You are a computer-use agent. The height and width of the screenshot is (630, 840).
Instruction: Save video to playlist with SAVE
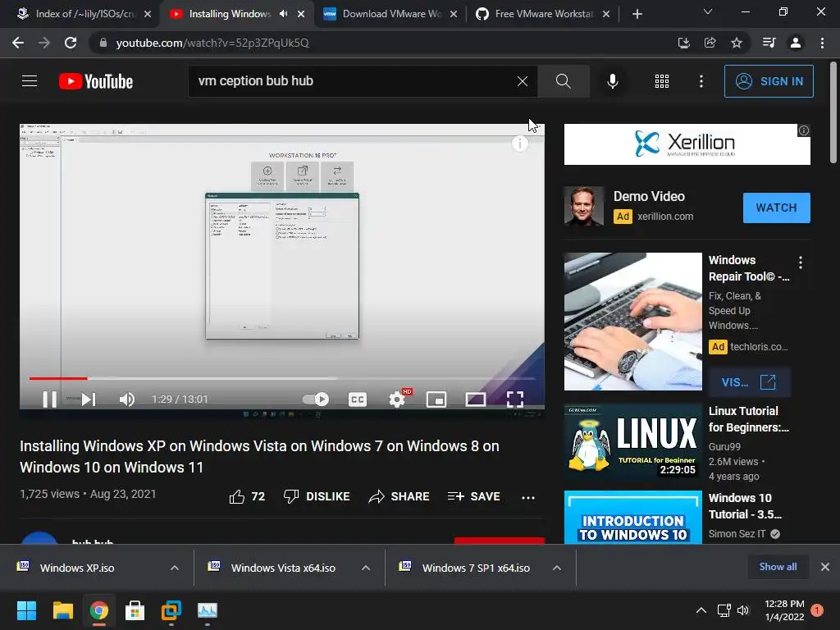473,496
